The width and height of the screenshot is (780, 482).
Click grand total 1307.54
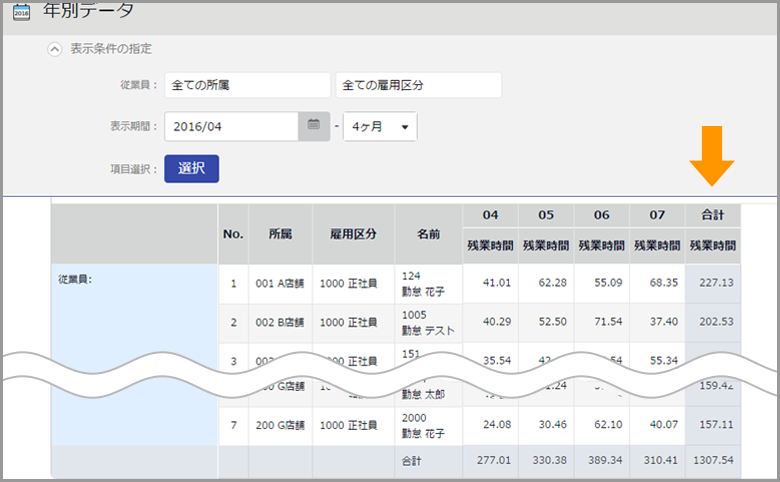pyautogui.click(x=713, y=460)
